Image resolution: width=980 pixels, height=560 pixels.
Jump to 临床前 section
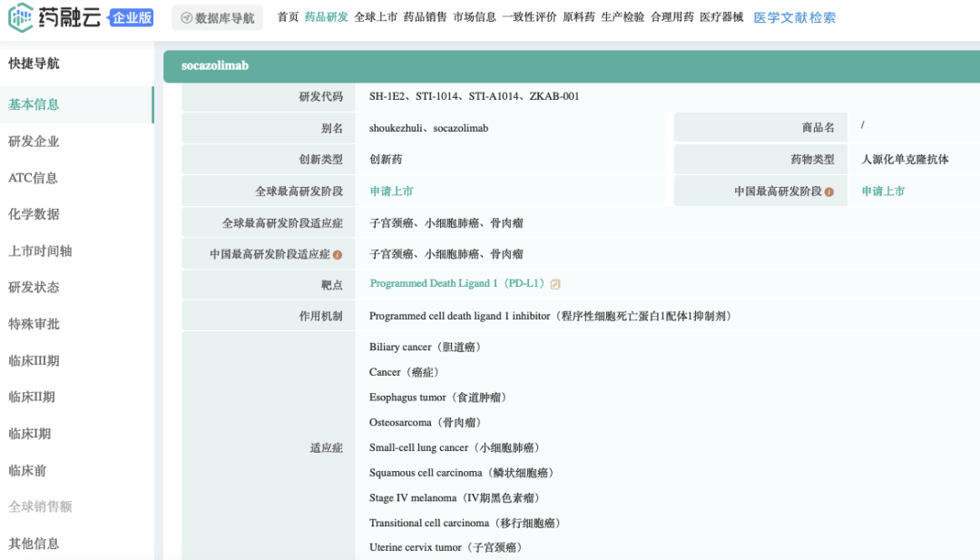point(27,471)
